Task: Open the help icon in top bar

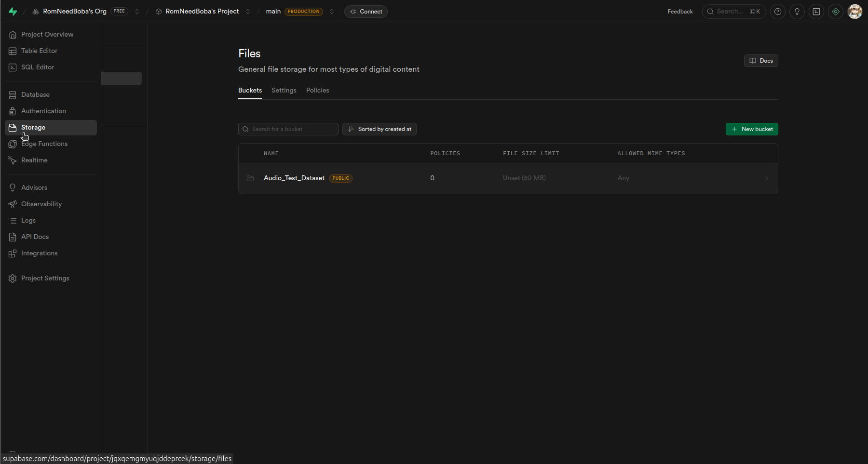Action: 778,12
